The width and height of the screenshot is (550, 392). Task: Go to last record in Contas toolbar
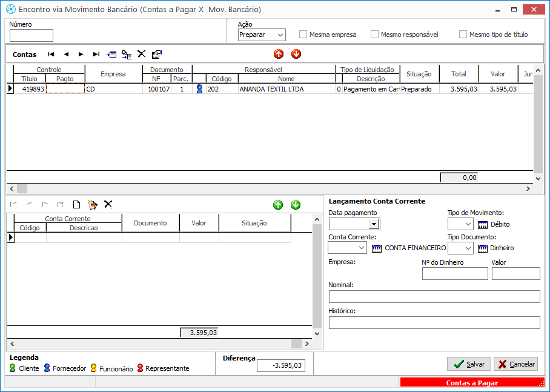pyautogui.click(x=96, y=54)
